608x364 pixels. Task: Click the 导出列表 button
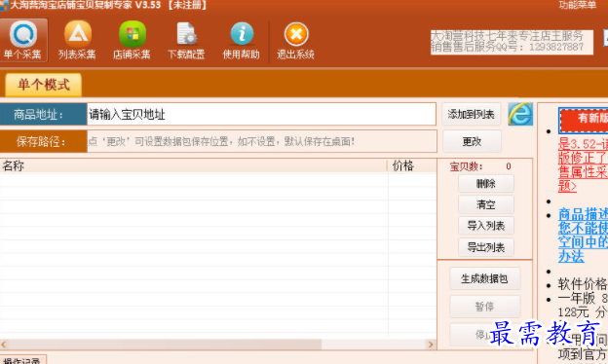click(x=486, y=247)
